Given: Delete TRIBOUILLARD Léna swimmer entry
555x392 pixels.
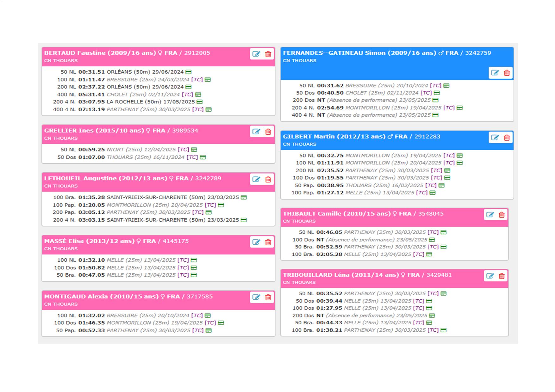Looking at the screenshot, I should click(502, 276).
